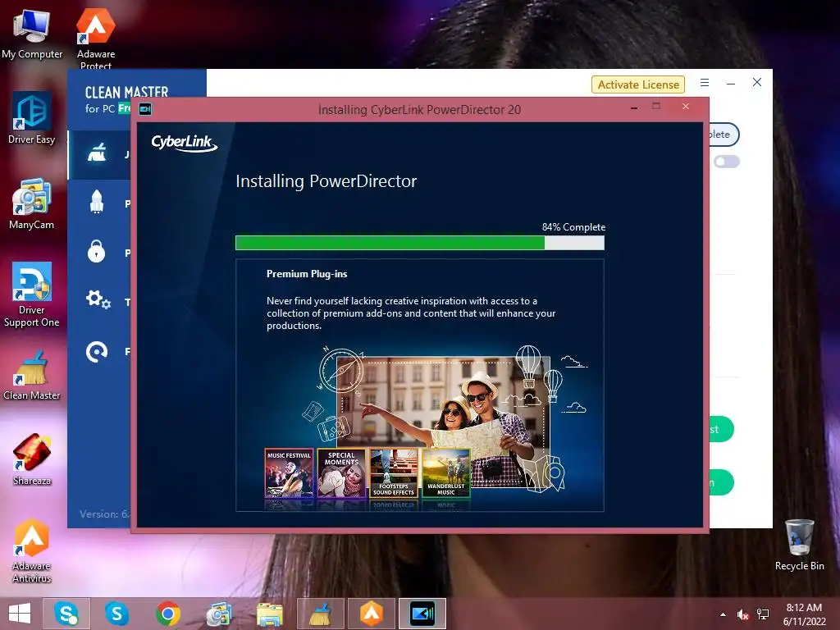Open Clean Master hamburger menu

pos(705,83)
